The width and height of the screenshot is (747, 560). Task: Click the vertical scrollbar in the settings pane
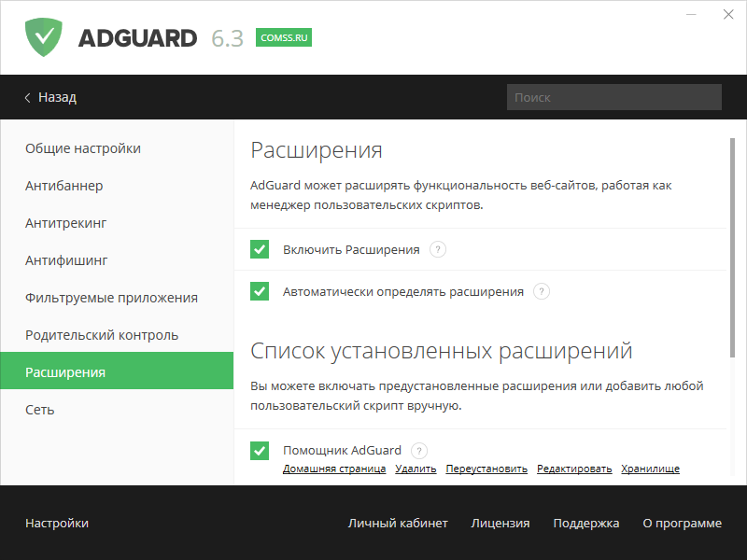pos(732,247)
